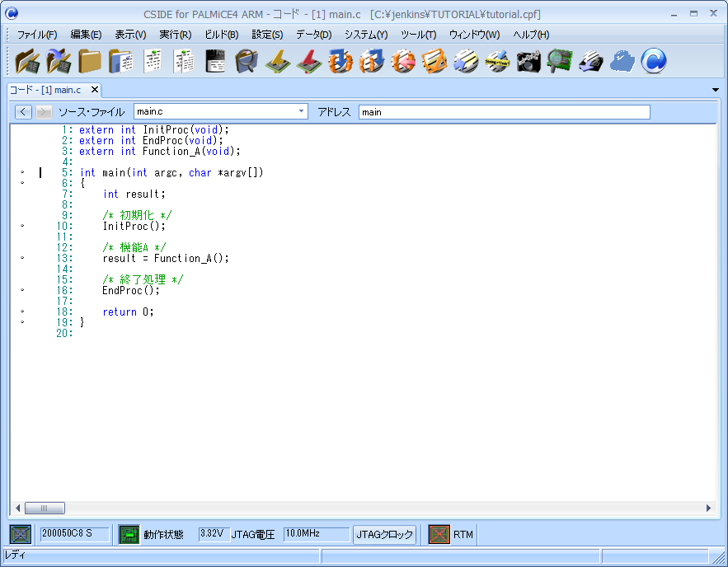Expand the source file main.c dropdown

click(x=301, y=111)
